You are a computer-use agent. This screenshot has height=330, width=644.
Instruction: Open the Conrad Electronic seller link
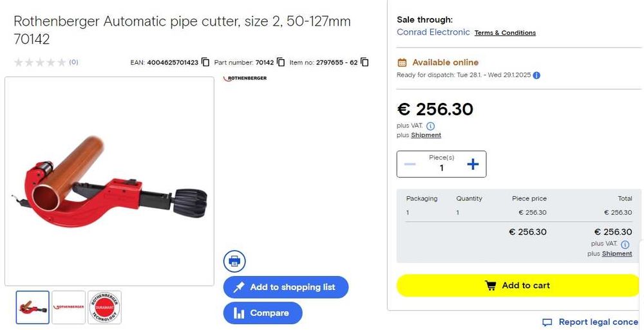point(433,32)
